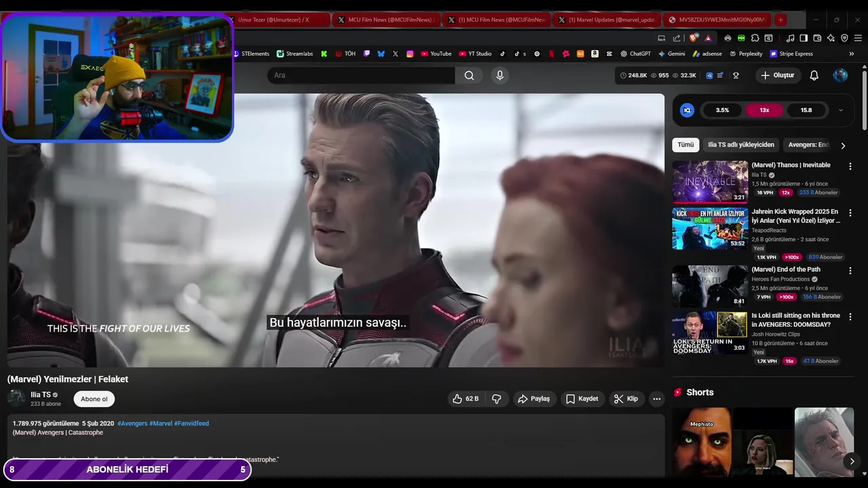Click the Klip clip button
The width and height of the screenshot is (868, 488).
pos(626,399)
